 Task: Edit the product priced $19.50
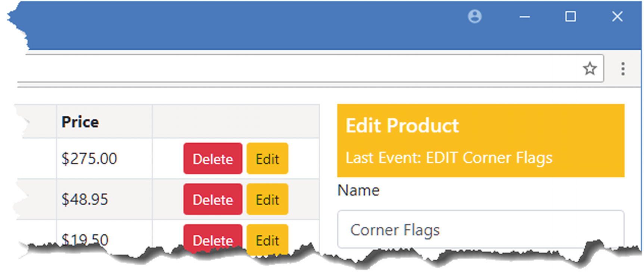coord(267,240)
